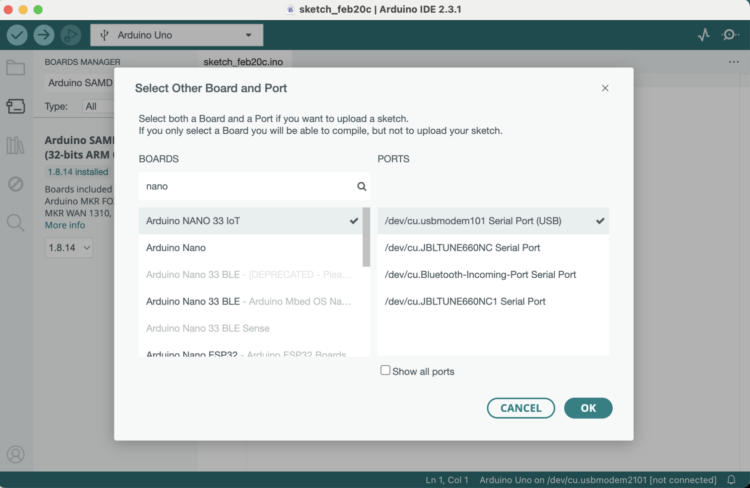Click the Verify sketch checkmark icon

(x=17, y=35)
